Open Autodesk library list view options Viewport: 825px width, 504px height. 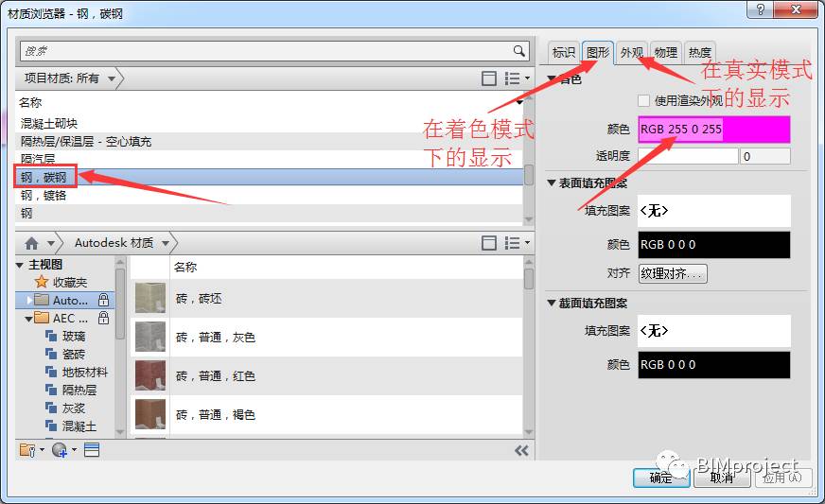(x=517, y=242)
